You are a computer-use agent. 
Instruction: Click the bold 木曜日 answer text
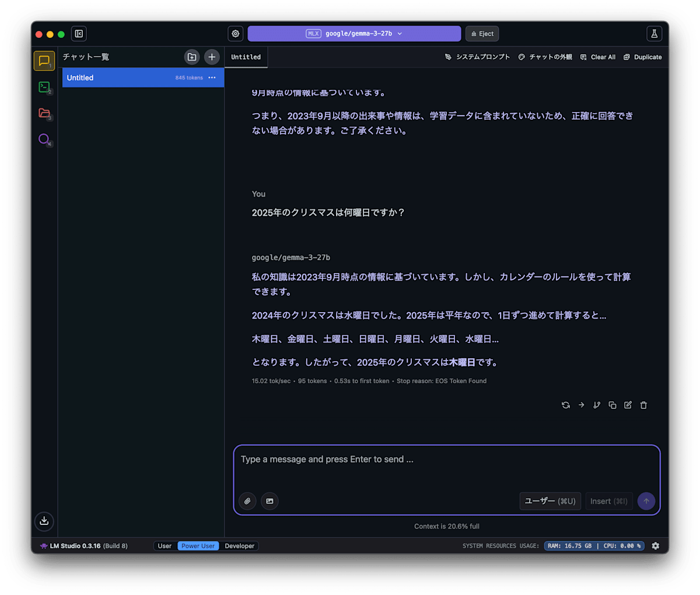tap(462, 362)
